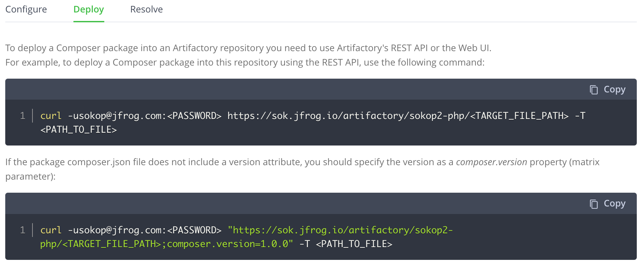Image resolution: width=644 pixels, height=272 pixels.
Task: Click the italic composer.version text in the paragraph
Action: point(491,162)
